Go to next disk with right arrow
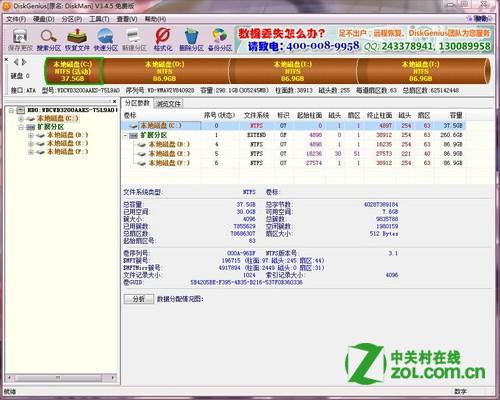Screen dimensions: 500x400 coord(24,62)
